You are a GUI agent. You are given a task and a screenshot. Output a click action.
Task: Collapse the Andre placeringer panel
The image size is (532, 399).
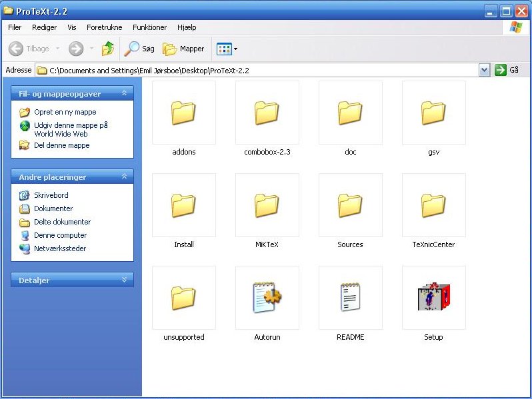point(124,177)
